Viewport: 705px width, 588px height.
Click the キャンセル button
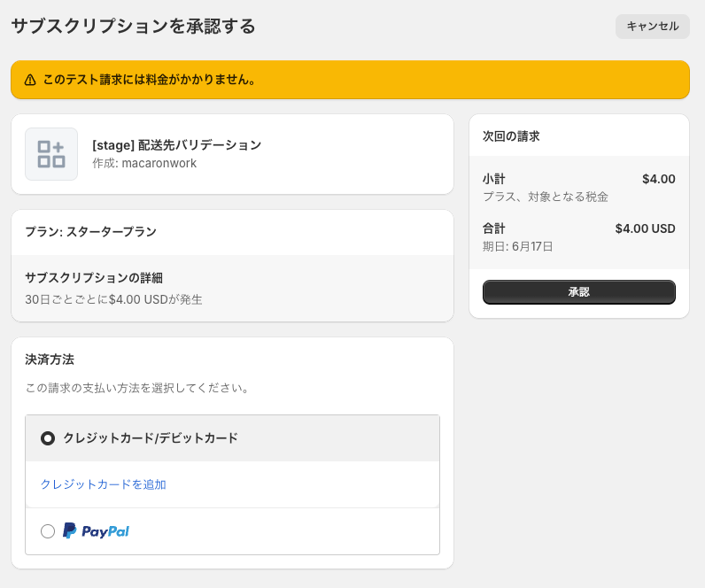point(653,26)
